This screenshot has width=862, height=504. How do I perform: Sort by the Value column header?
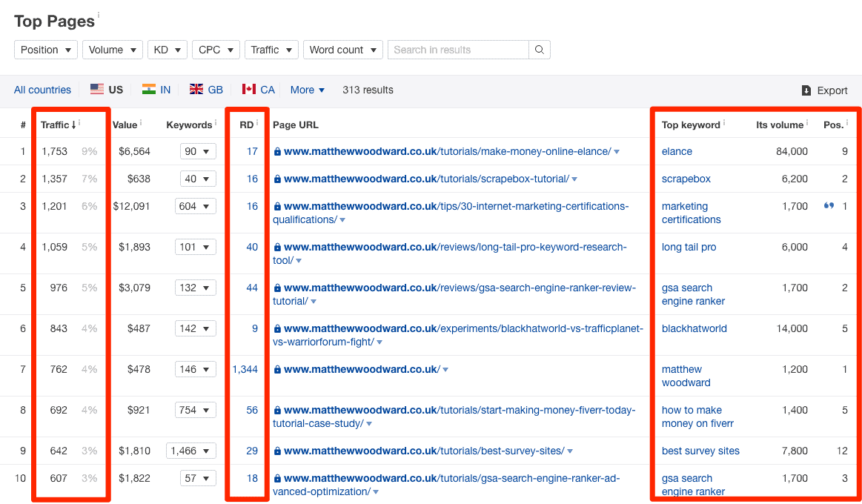click(125, 125)
